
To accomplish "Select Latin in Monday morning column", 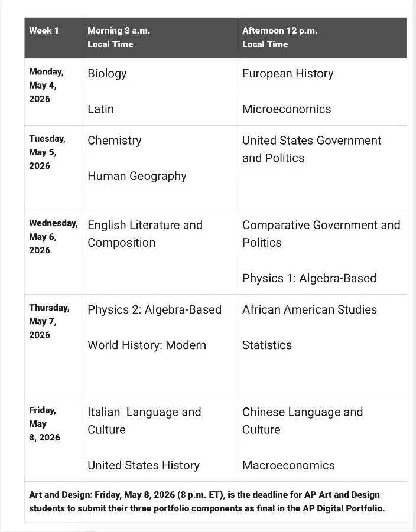I will [x=100, y=109].
